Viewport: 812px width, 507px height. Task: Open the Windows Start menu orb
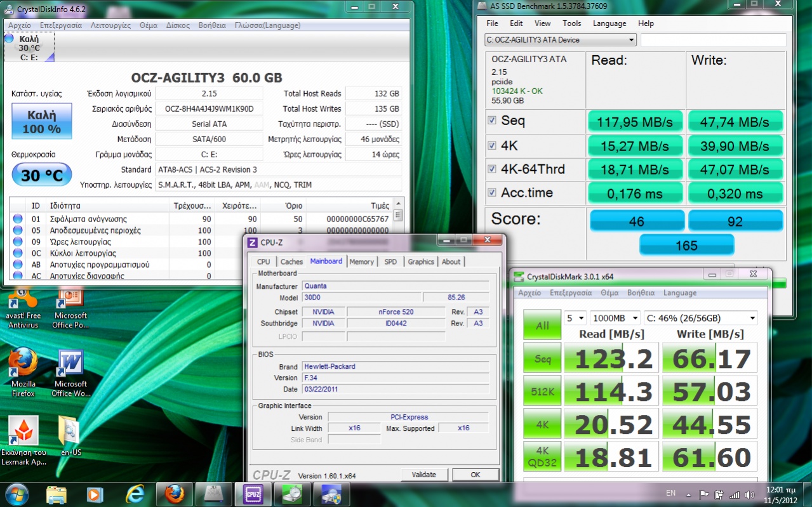[17, 494]
